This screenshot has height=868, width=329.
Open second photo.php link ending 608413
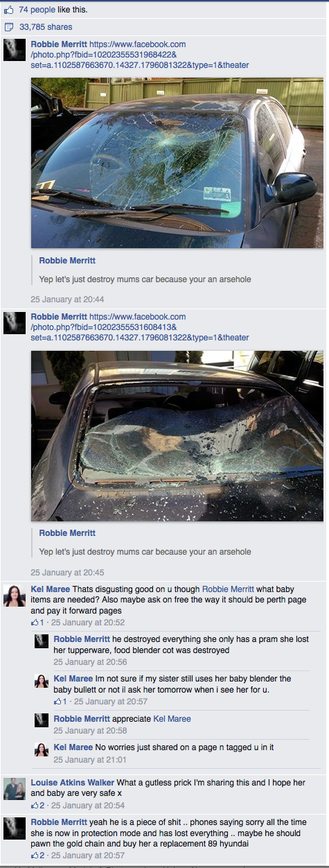click(x=140, y=327)
